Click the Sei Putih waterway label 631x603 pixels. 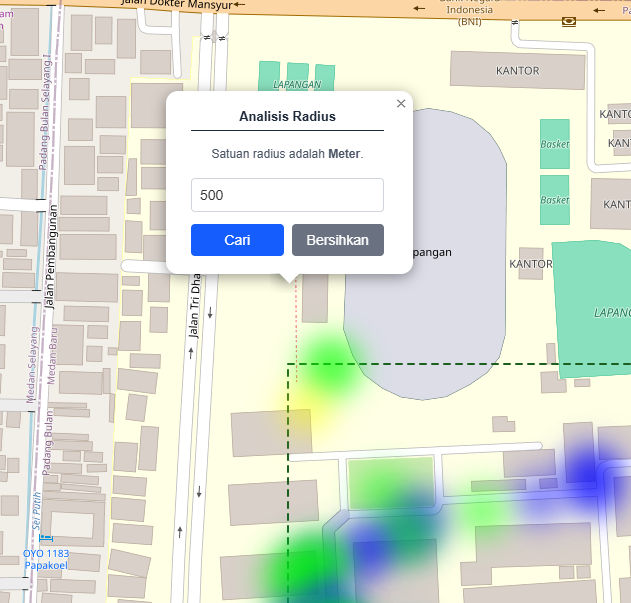(37, 510)
